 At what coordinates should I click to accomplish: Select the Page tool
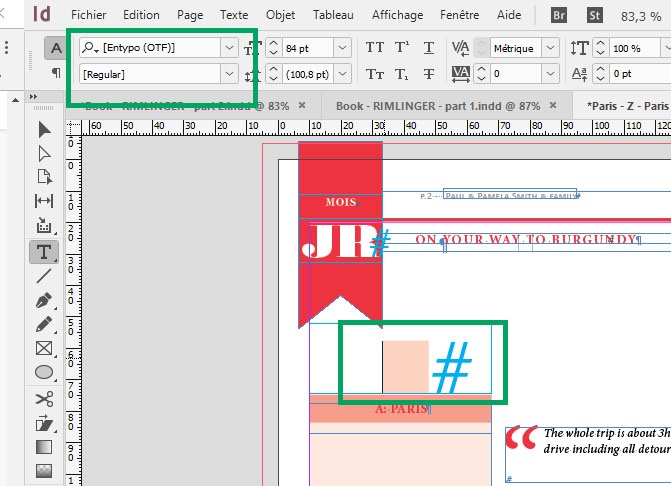tap(44, 177)
